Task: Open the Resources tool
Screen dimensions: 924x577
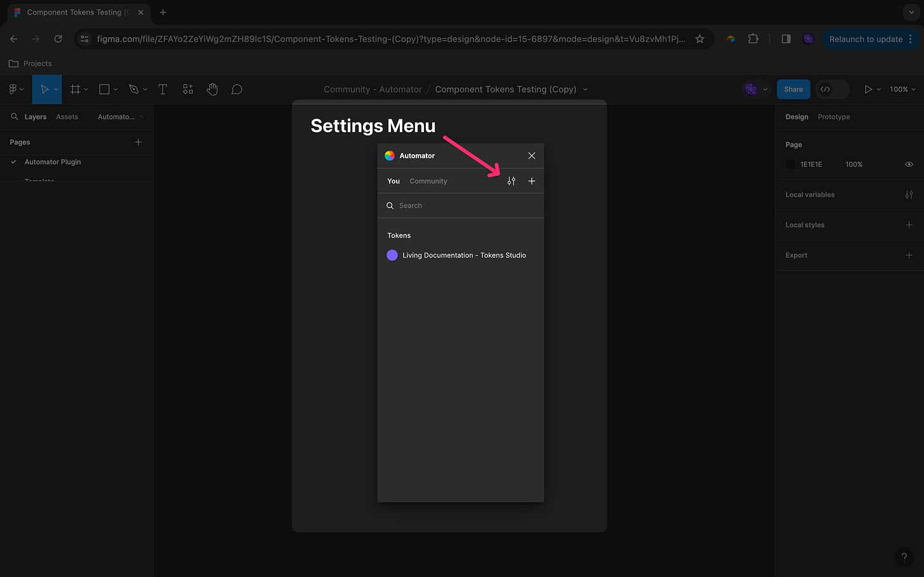Action: (188, 90)
